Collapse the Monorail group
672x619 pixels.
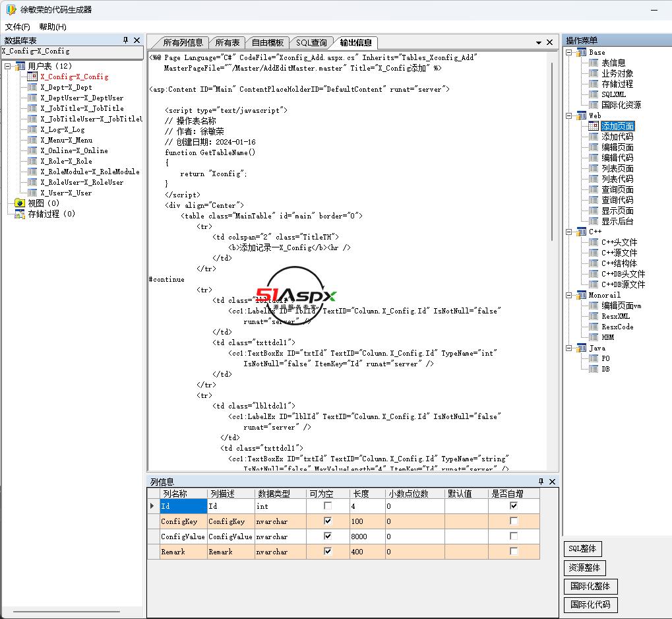568,295
